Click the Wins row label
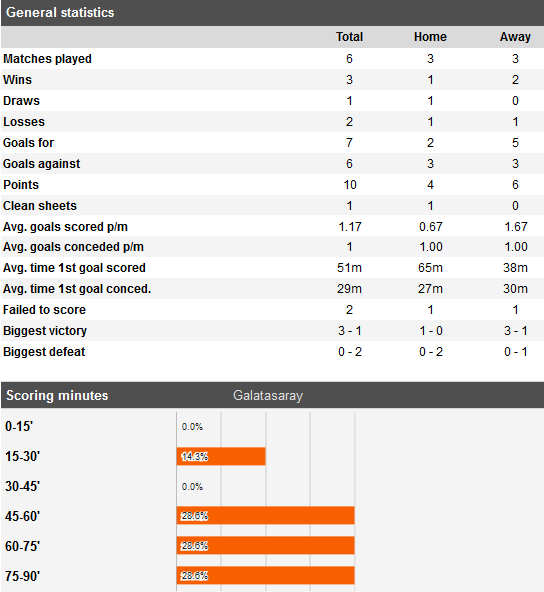 (17, 80)
